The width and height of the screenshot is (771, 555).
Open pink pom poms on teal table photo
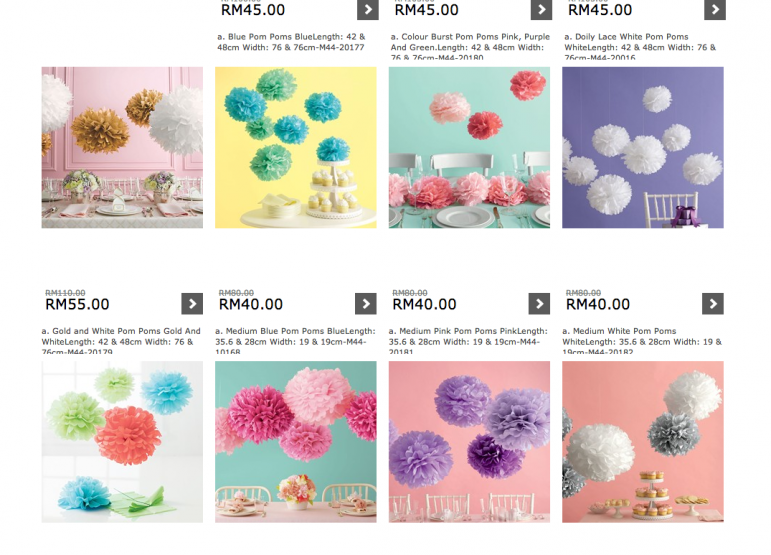click(469, 147)
